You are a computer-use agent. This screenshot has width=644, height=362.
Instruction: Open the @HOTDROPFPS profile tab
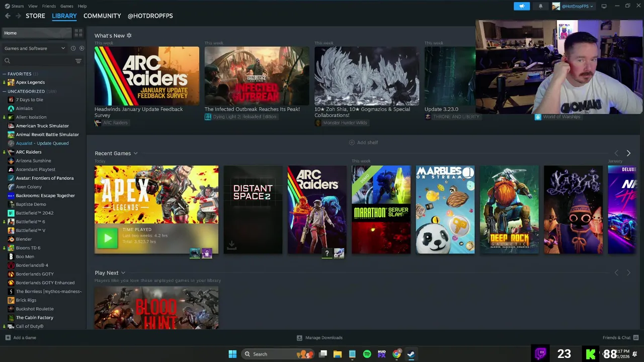click(x=150, y=16)
